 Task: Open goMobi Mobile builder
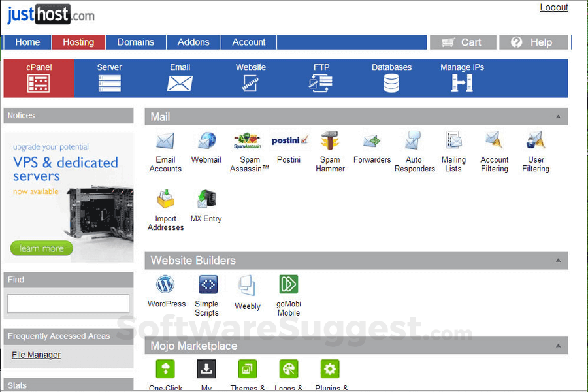tap(288, 286)
